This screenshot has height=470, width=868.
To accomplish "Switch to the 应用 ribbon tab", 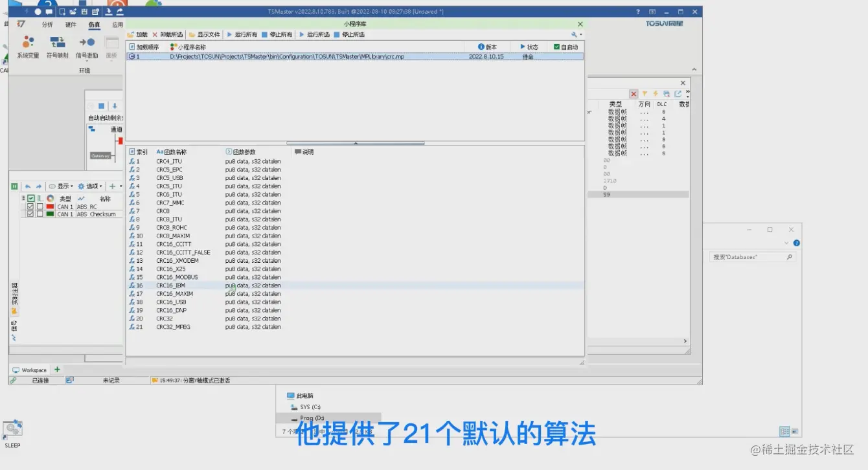I will (x=117, y=25).
